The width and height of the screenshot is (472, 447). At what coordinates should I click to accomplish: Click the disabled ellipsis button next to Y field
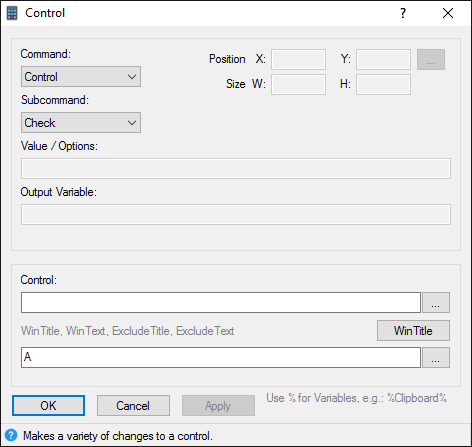tap(431, 60)
